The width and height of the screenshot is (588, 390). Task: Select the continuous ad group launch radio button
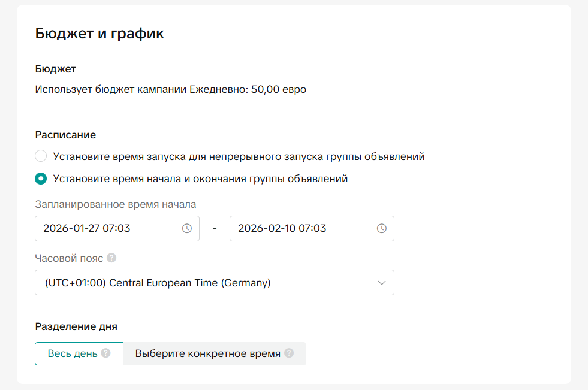point(41,156)
